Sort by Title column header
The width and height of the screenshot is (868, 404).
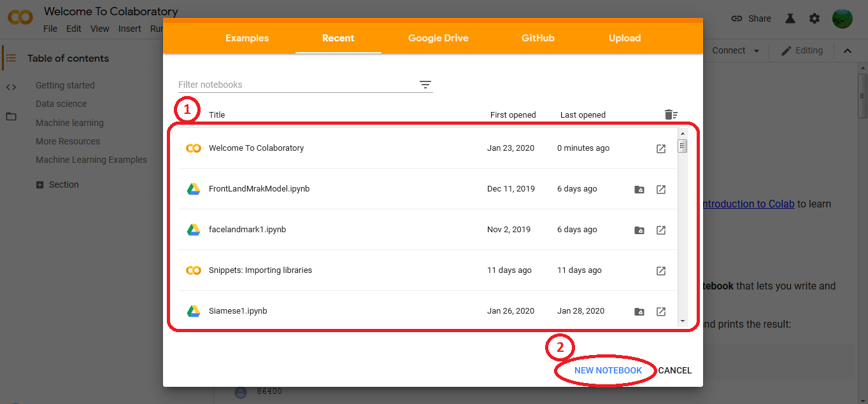click(x=217, y=115)
